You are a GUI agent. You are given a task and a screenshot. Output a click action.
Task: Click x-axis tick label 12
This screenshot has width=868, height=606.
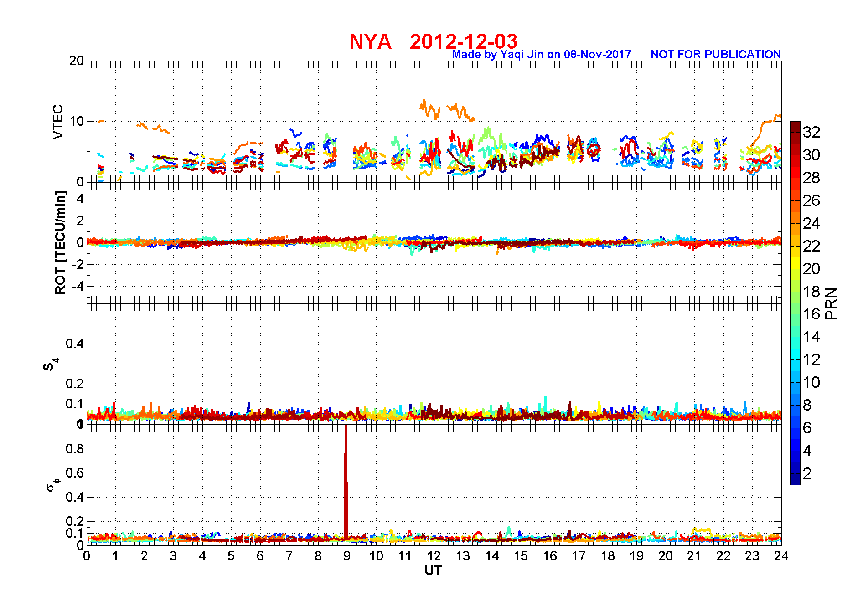point(434,556)
